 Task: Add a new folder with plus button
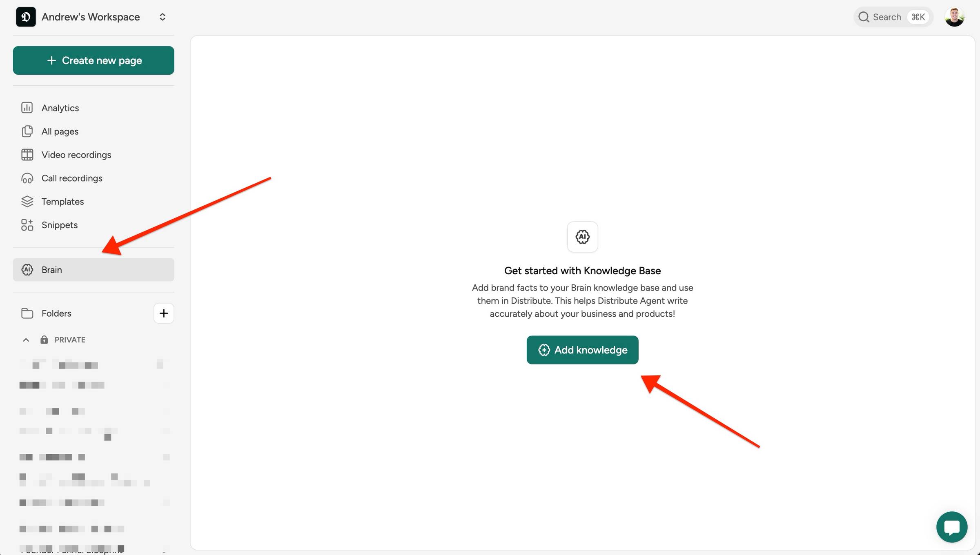click(x=163, y=313)
